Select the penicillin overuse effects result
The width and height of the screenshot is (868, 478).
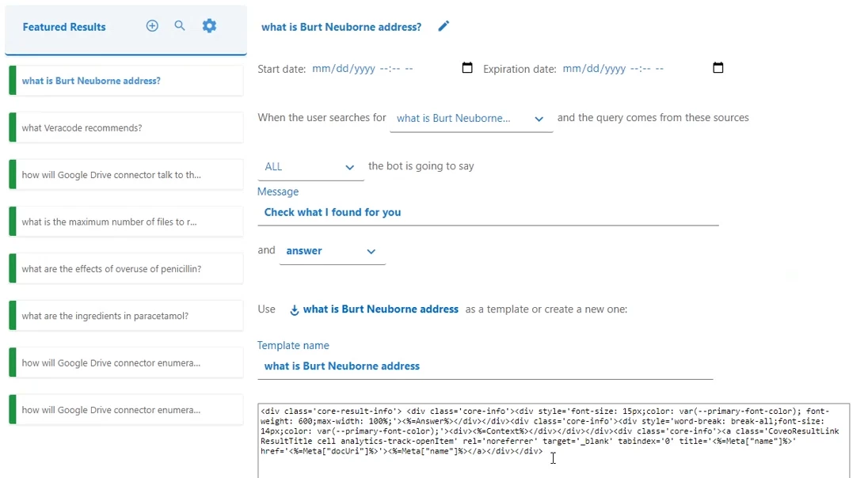[x=127, y=269]
